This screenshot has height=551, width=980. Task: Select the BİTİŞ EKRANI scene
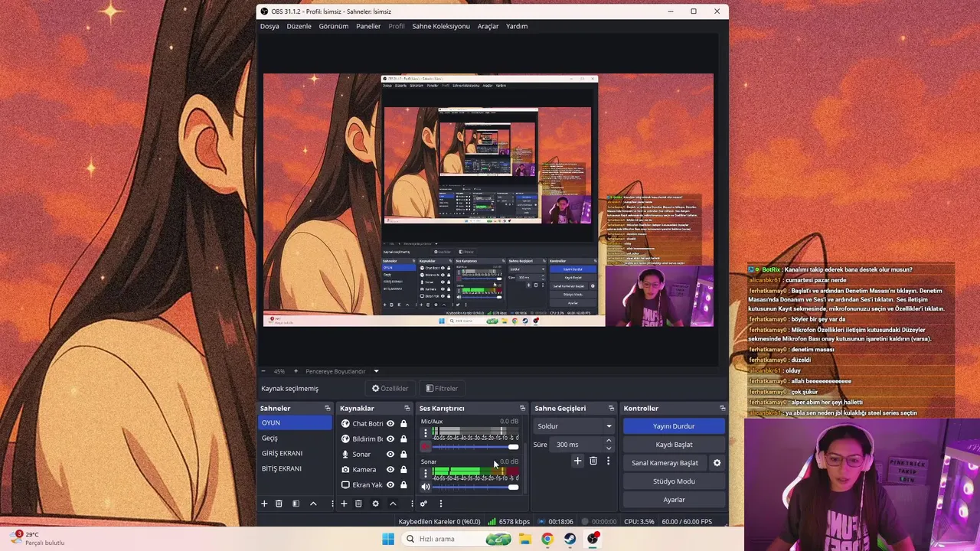(295, 468)
